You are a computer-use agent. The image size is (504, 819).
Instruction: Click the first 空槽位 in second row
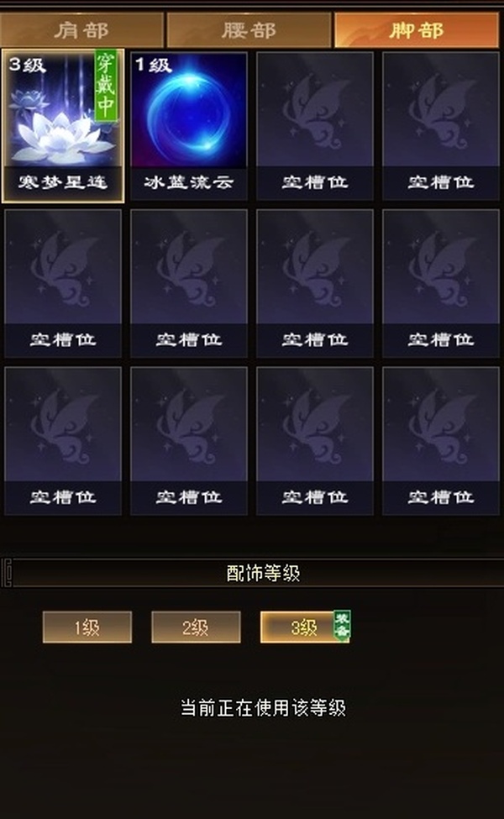(63, 283)
